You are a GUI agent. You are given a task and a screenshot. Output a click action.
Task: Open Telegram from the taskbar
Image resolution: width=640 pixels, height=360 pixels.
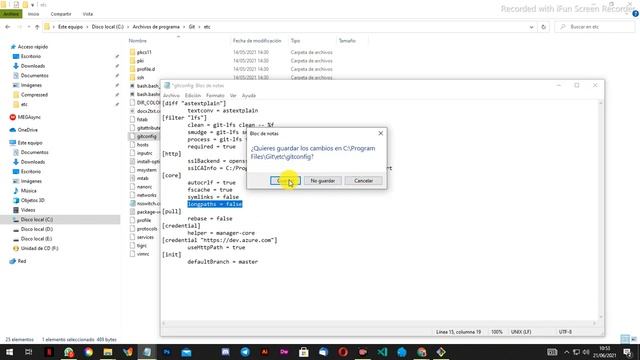(x=245, y=352)
